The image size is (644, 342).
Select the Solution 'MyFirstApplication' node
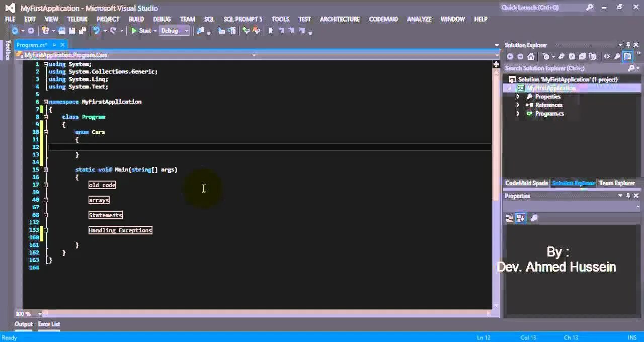point(568,79)
